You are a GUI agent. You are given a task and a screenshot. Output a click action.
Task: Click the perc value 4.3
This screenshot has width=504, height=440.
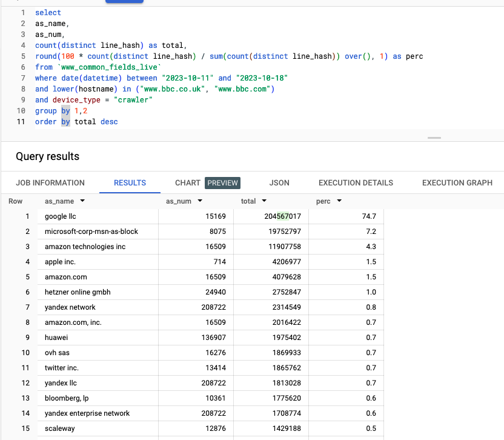[371, 247]
